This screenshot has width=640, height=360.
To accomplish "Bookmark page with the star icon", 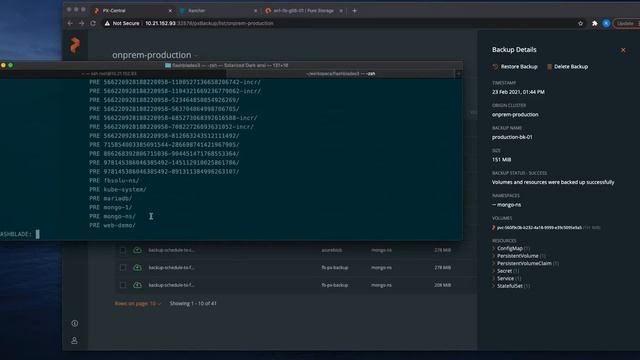I will pos(580,23).
